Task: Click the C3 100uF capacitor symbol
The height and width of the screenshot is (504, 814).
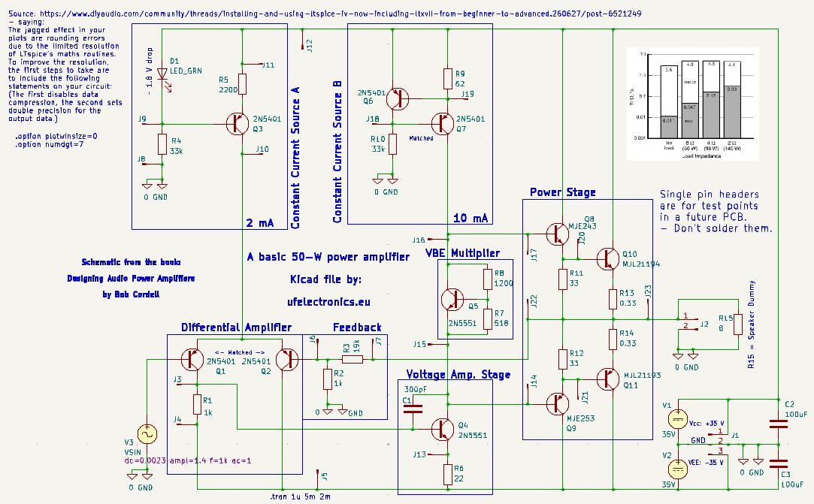Action: pyautogui.click(x=778, y=463)
